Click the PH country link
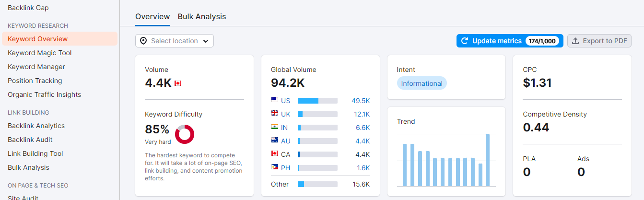 click(286, 168)
